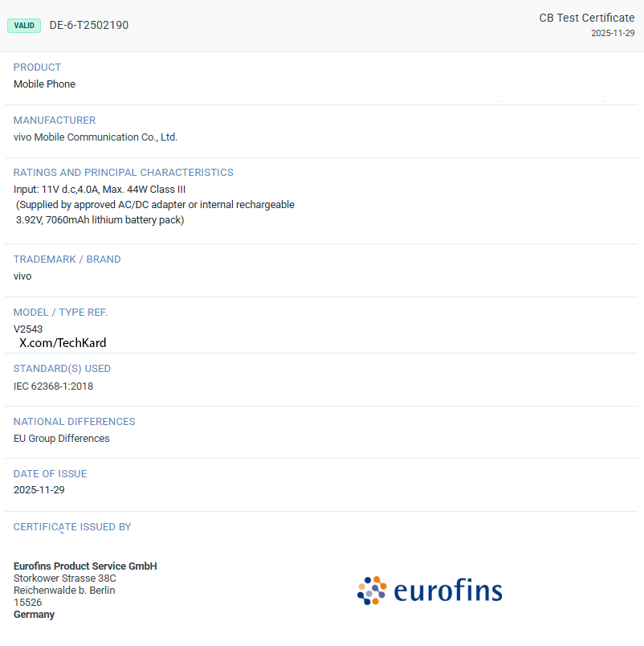Click the date under DATE OF ISSUE

pyautogui.click(x=39, y=490)
